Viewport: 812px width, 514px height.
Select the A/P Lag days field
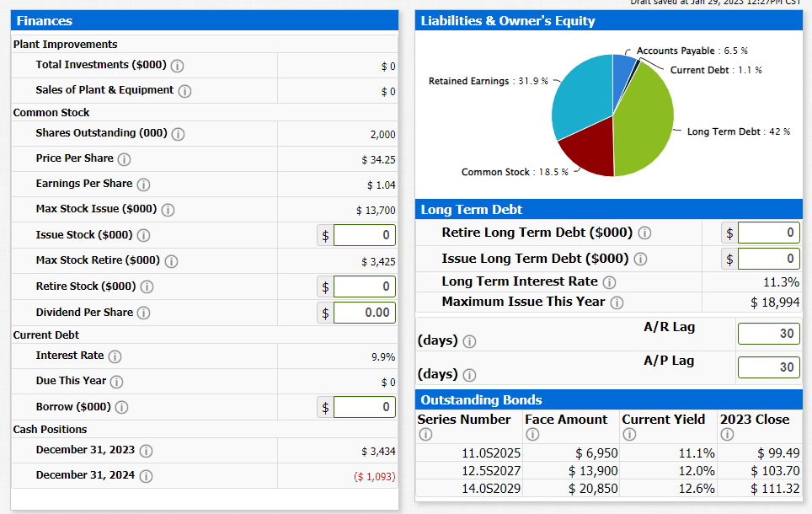click(767, 367)
